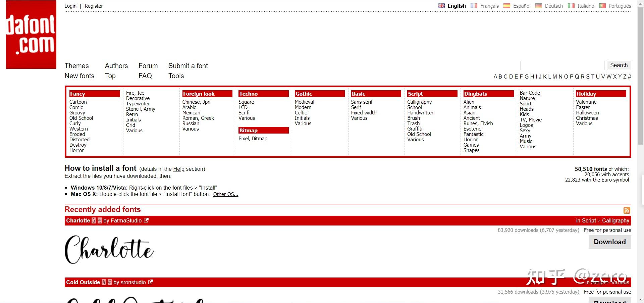Open the Graffiti font category

point(415,129)
